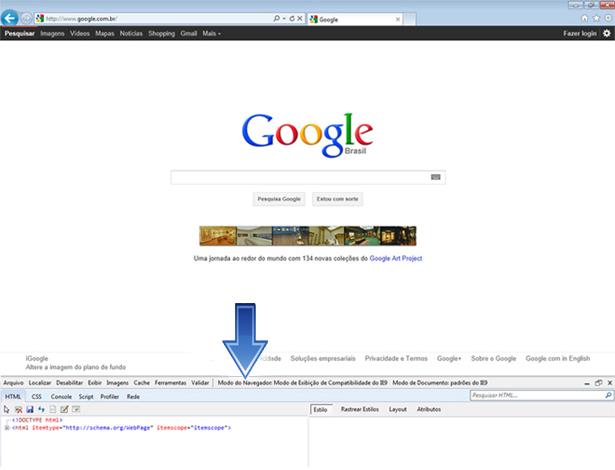Unpin the developer tools window
Screen dimensions: 615x470
coord(598,383)
